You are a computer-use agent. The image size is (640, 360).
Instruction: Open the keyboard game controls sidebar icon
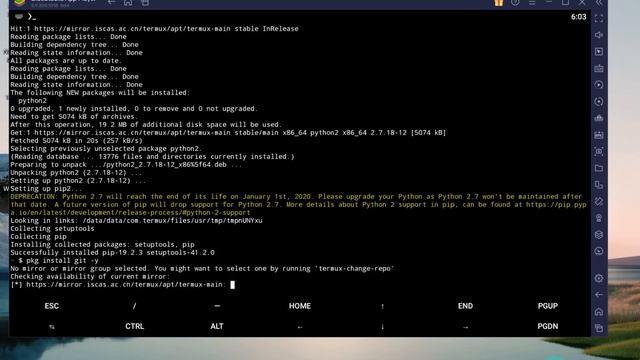(x=599, y=68)
